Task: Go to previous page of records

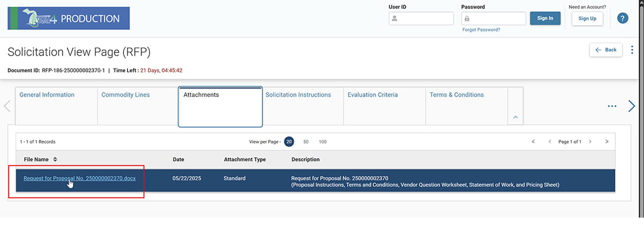Action: [550, 141]
